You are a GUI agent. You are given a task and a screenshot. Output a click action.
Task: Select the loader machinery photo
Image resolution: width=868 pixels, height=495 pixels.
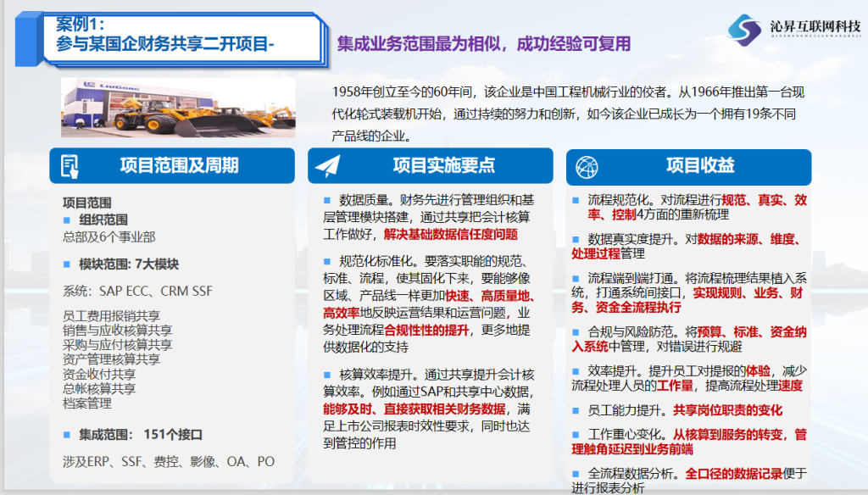pos(178,108)
